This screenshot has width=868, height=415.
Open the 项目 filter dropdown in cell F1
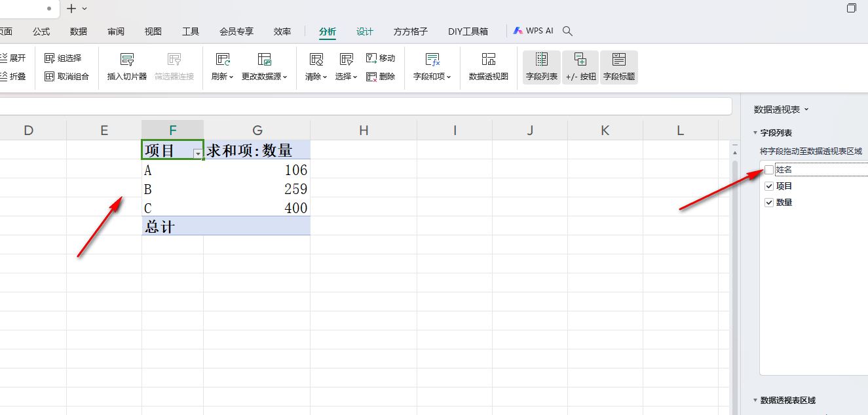pyautogui.click(x=198, y=153)
